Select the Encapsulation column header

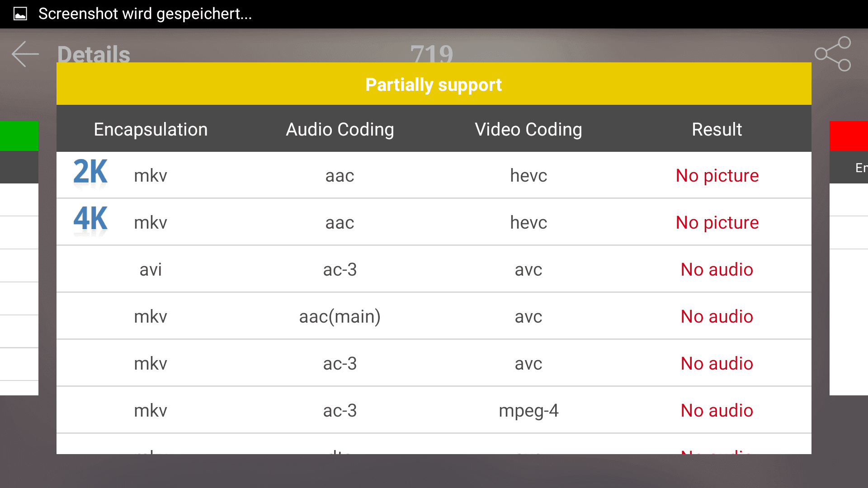point(151,129)
